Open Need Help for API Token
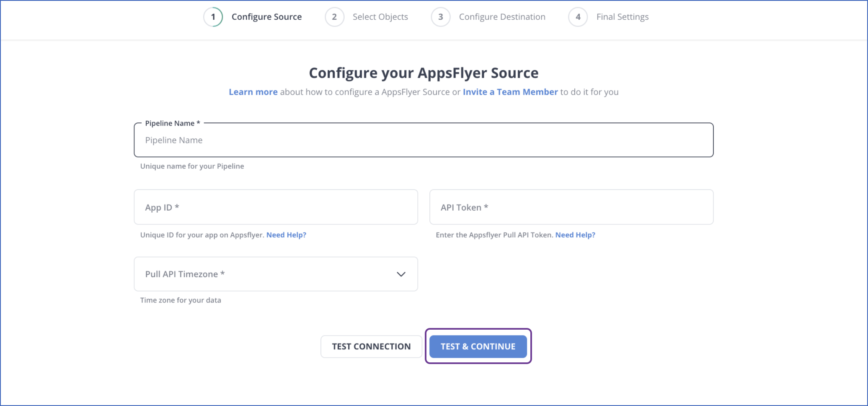The width and height of the screenshot is (868, 406). (x=575, y=235)
